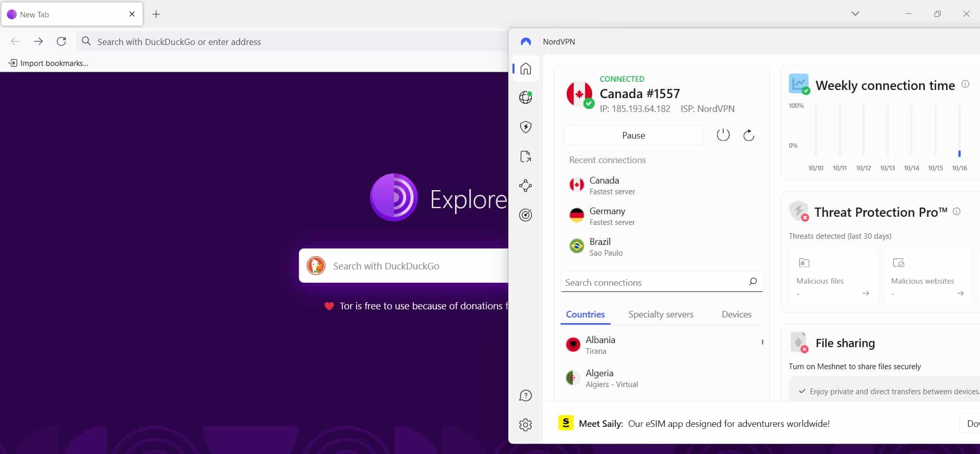Viewport: 980px width, 454px height.
Task: Open the NordVPN Home sidebar icon
Action: [526, 69]
